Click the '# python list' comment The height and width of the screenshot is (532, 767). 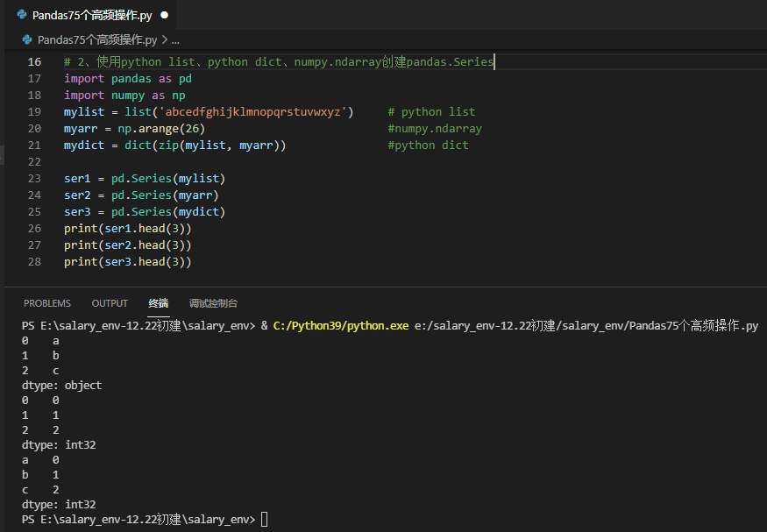tap(431, 112)
